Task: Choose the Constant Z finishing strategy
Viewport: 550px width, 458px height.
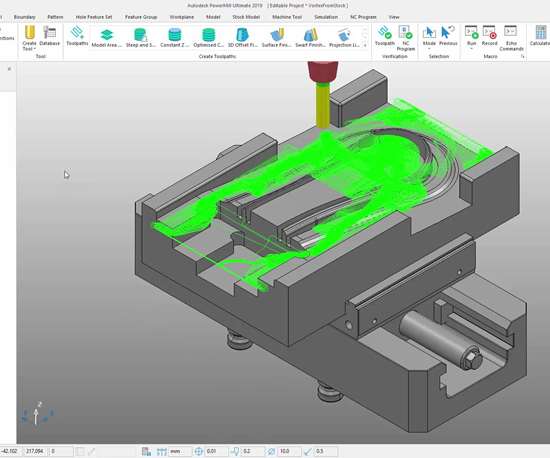Action: pyautogui.click(x=174, y=38)
